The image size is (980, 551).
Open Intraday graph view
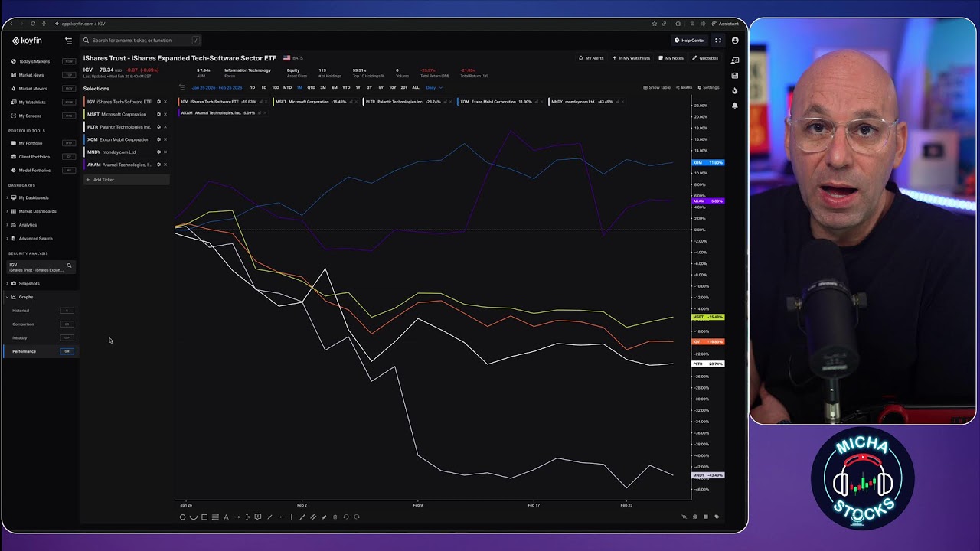pyautogui.click(x=42, y=337)
